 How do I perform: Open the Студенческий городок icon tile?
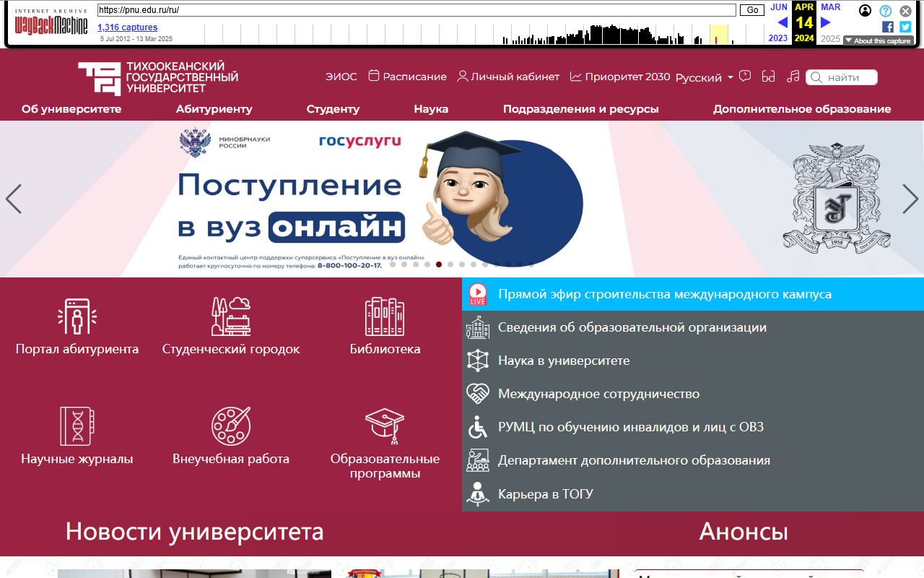coord(231,316)
